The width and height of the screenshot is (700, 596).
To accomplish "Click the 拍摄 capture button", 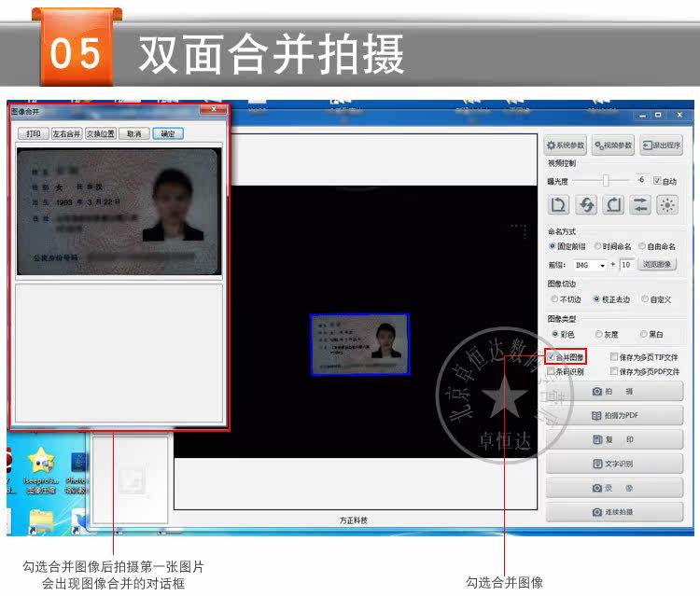I will pyautogui.click(x=614, y=391).
